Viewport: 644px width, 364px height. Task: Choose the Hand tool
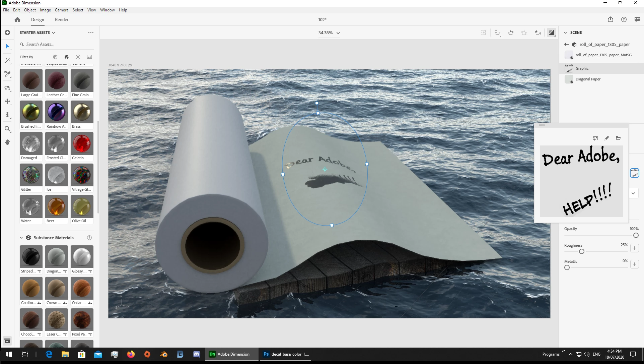[7, 142]
